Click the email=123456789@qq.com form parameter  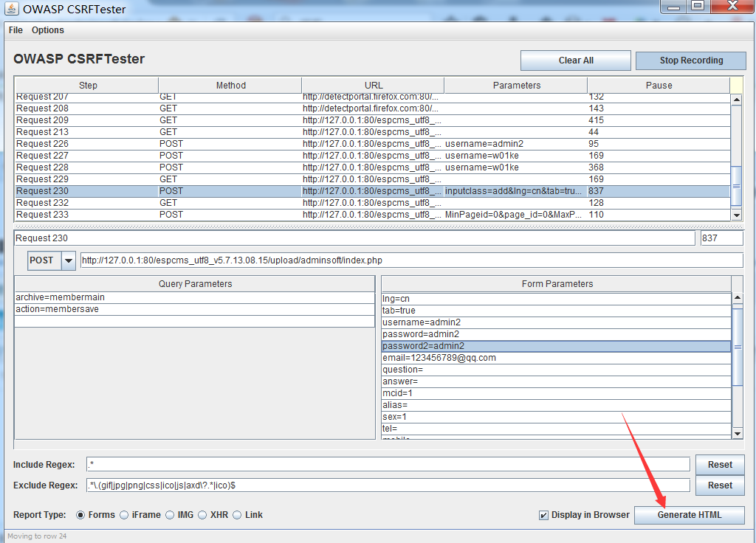point(557,358)
